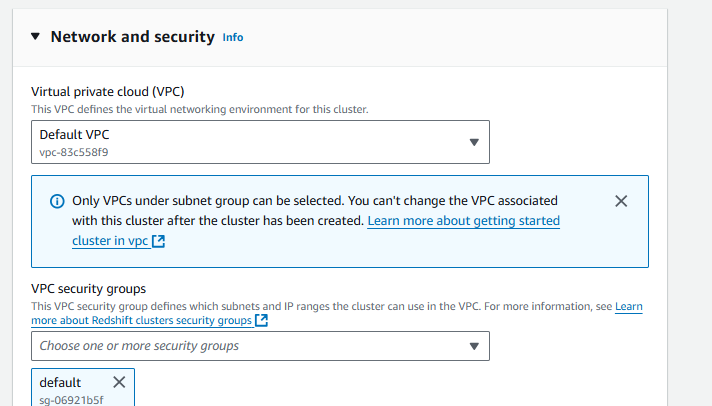Click external link icon after security groups link

(x=262, y=321)
